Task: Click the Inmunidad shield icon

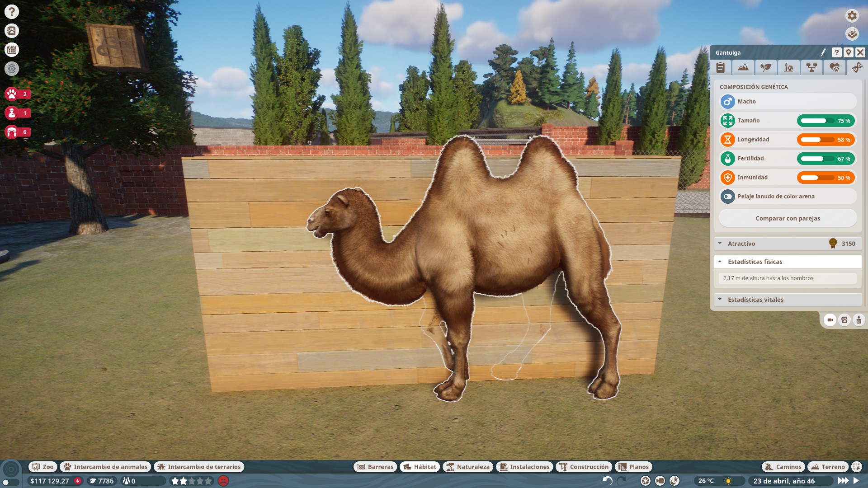Action: 727,178
